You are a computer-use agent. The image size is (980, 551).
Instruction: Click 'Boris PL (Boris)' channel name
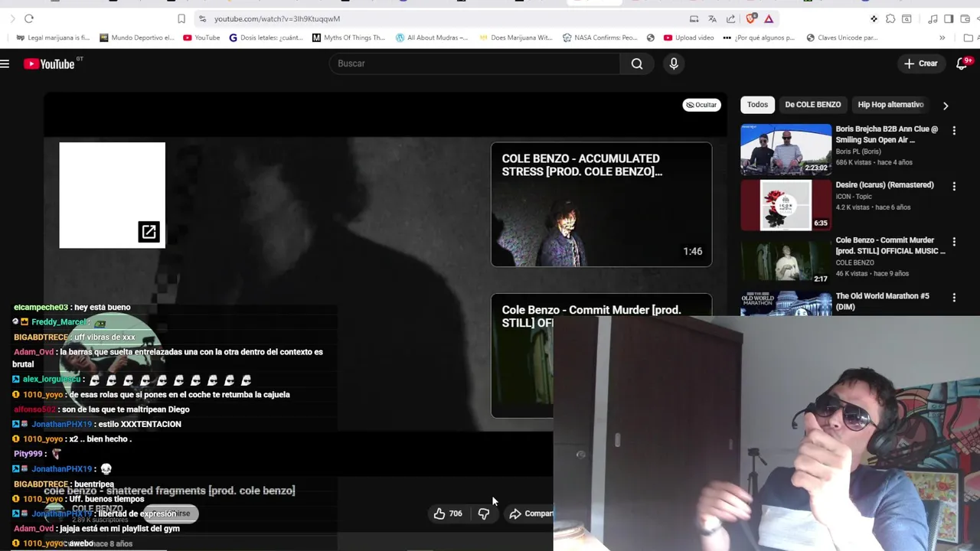[x=857, y=152]
